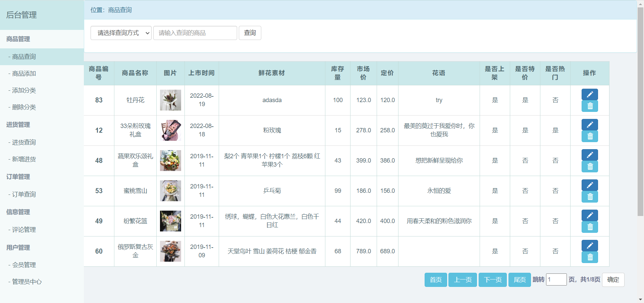Open 商品添加 in the sidebar
This screenshot has width=644, height=303.
(42, 74)
